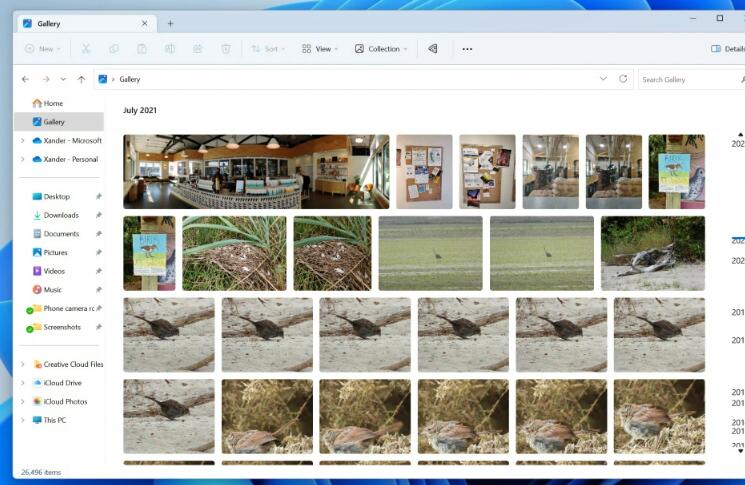
Task: Open the Sort dropdown
Action: [x=267, y=49]
